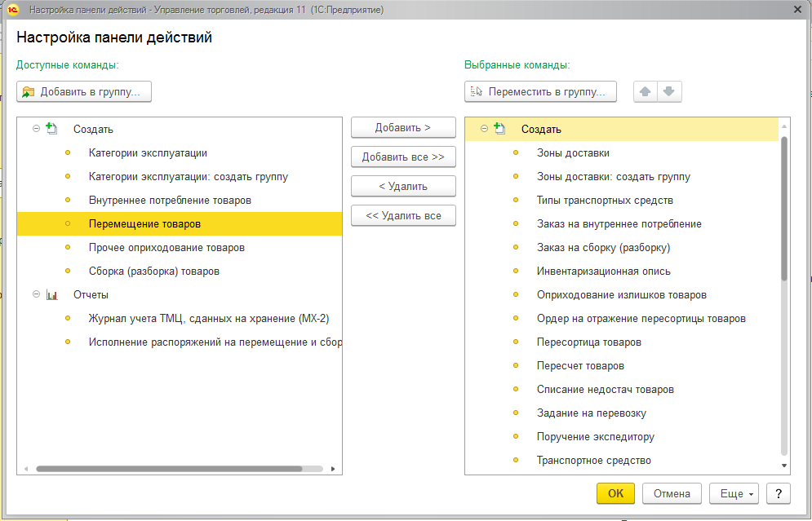Click the Добавить все >> button
This screenshot has width=812, height=521.
(403, 157)
